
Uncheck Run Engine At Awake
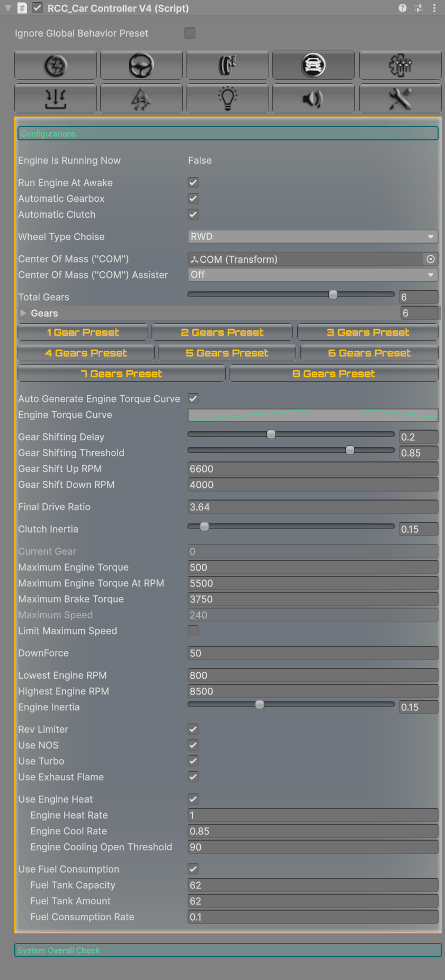193,183
